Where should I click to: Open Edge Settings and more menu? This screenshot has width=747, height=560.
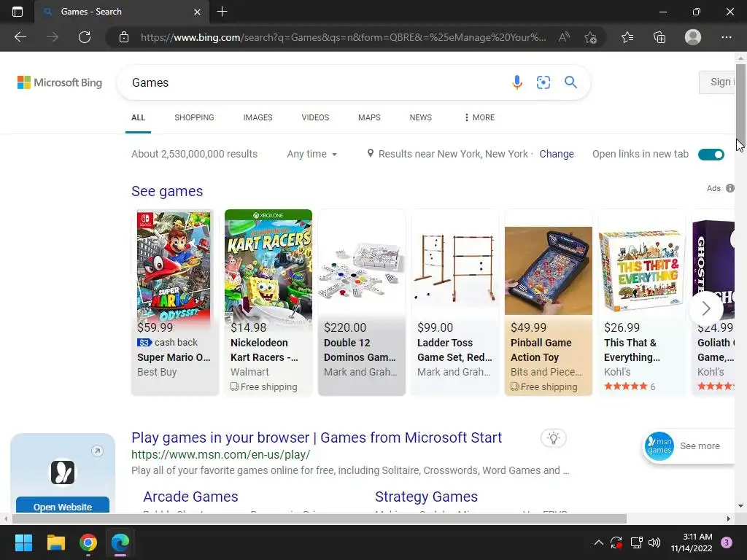pyautogui.click(x=727, y=37)
